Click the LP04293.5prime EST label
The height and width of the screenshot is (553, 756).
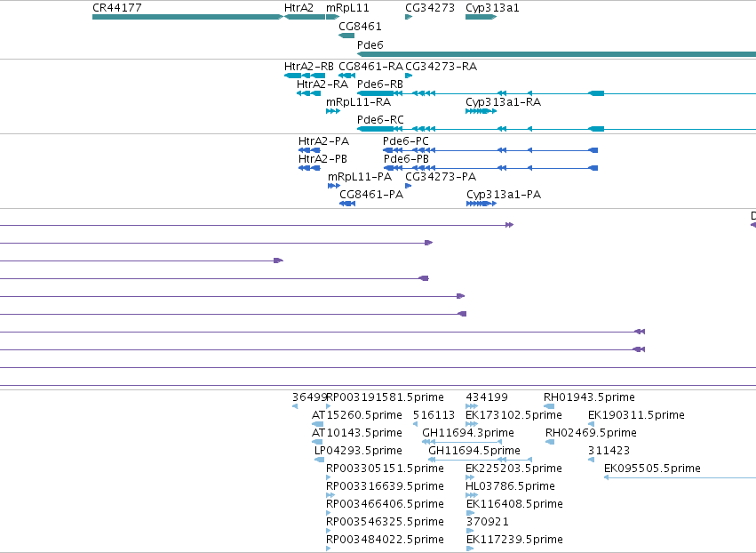[358, 451]
